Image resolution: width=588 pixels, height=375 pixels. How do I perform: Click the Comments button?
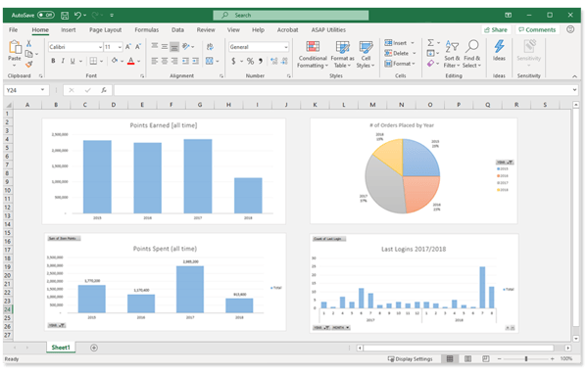[x=537, y=29]
